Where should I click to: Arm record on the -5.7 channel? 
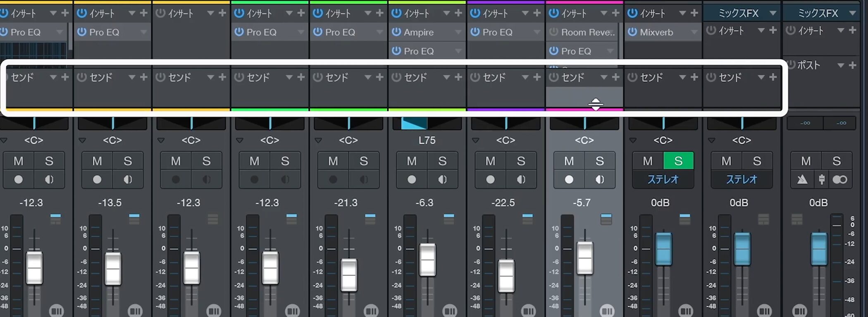(x=569, y=179)
